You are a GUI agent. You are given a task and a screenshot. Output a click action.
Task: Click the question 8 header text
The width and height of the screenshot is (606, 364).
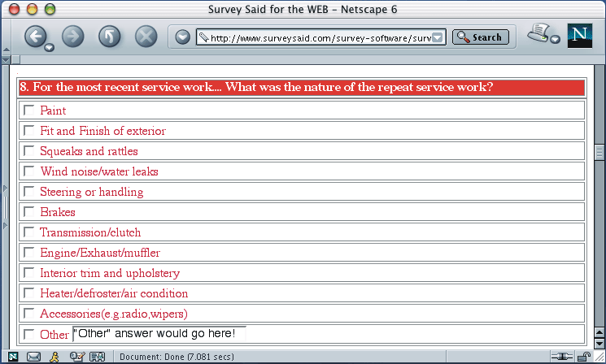tap(256, 87)
